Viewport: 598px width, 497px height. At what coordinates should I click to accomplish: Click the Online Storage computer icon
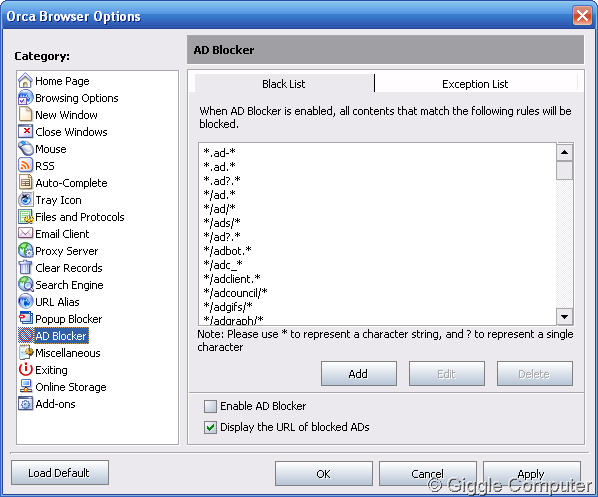tap(25, 386)
